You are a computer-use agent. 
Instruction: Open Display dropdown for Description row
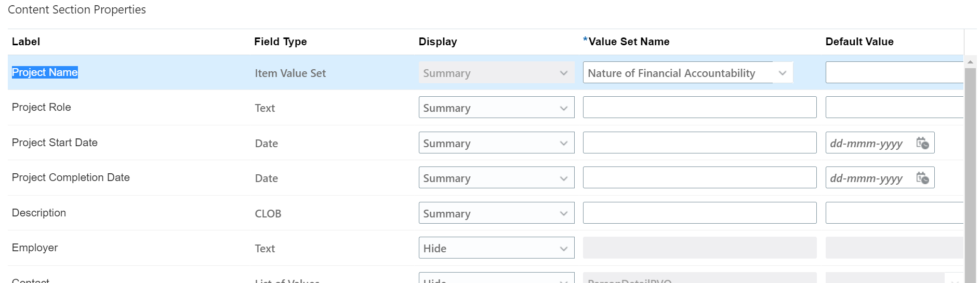(496, 213)
